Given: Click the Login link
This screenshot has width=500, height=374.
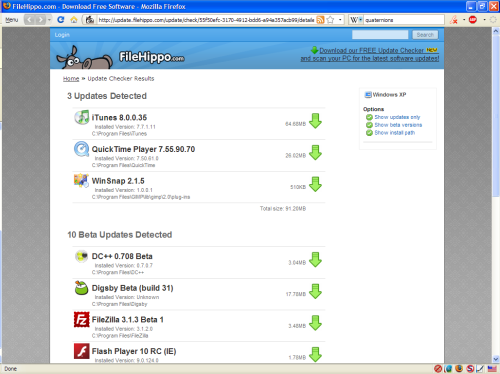Looking at the screenshot, I should pyautogui.click(x=62, y=35).
